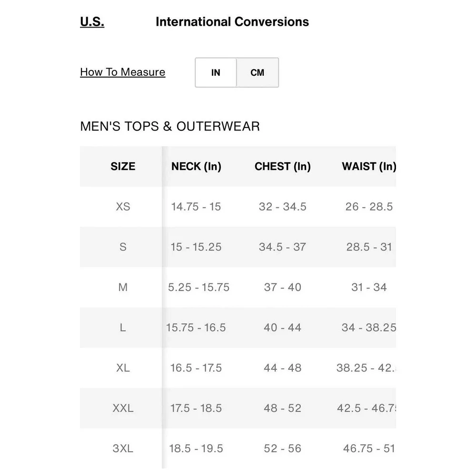Click the XL neck value 16.5 - 17.5

pyautogui.click(x=196, y=368)
